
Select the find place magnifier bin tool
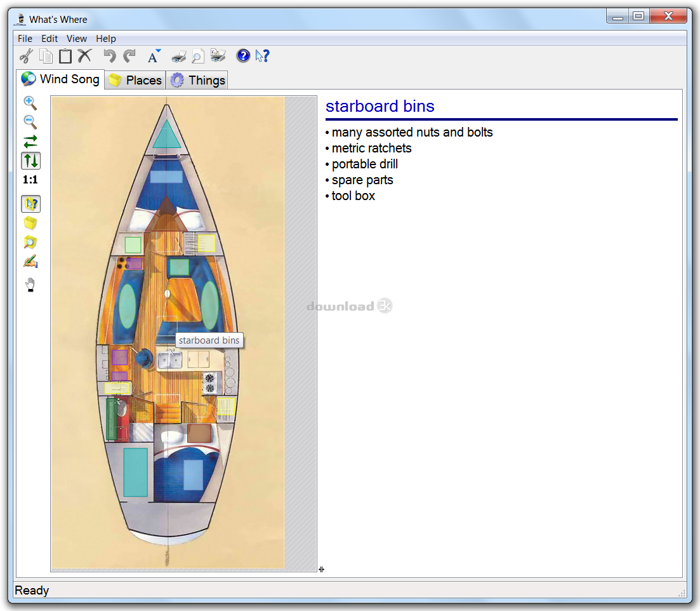30,242
